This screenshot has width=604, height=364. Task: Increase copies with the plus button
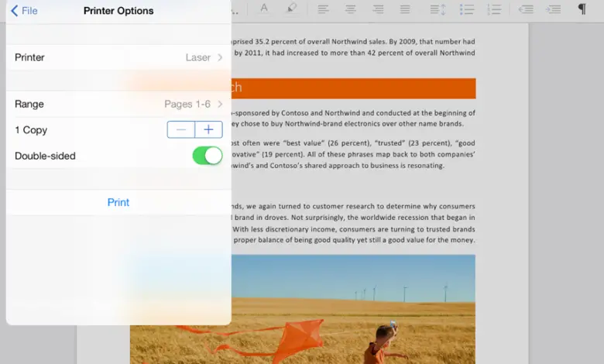pos(209,130)
